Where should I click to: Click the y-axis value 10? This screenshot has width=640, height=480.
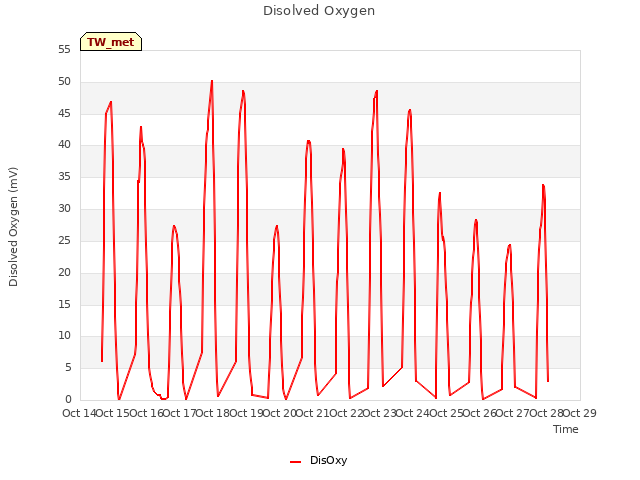click(64, 336)
